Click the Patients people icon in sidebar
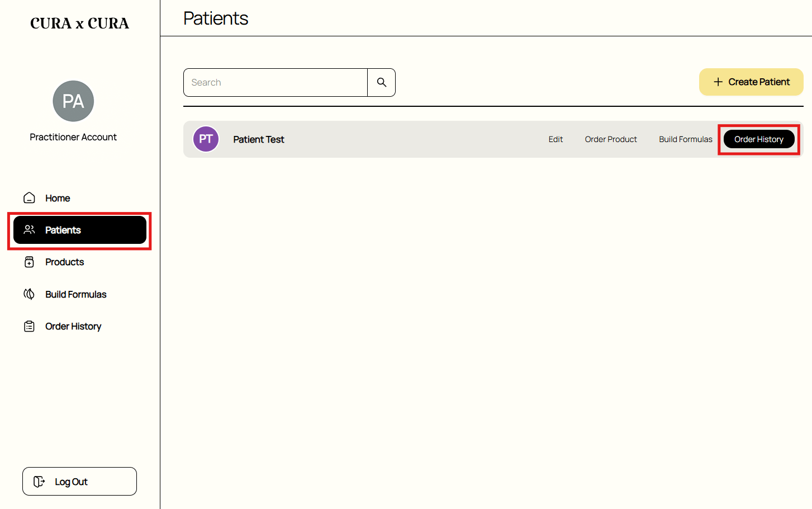This screenshot has height=509, width=812. click(x=30, y=230)
